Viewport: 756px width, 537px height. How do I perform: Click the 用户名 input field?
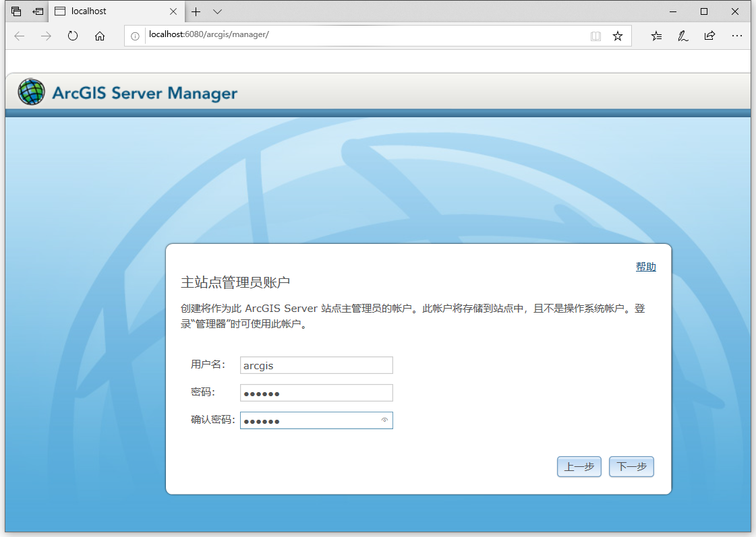pyautogui.click(x=316, y=365)
